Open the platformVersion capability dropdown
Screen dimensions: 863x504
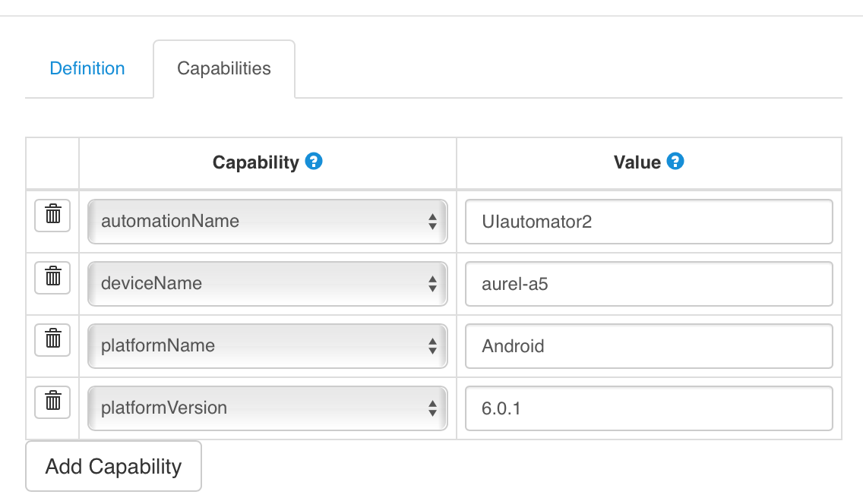click(x=267, y=408)
